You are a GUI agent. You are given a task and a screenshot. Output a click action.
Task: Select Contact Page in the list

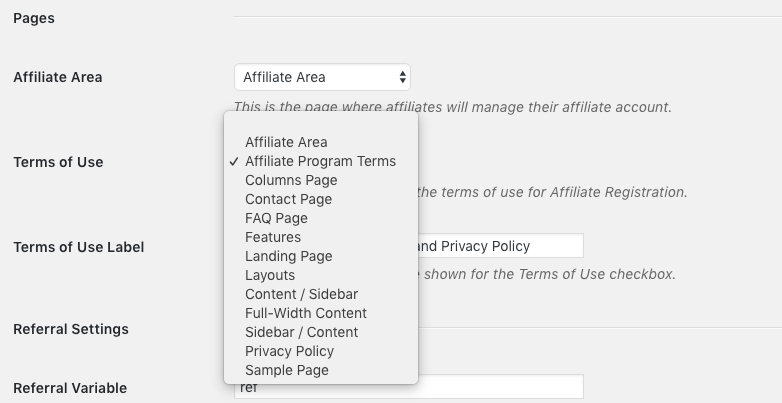coord(288,199)
